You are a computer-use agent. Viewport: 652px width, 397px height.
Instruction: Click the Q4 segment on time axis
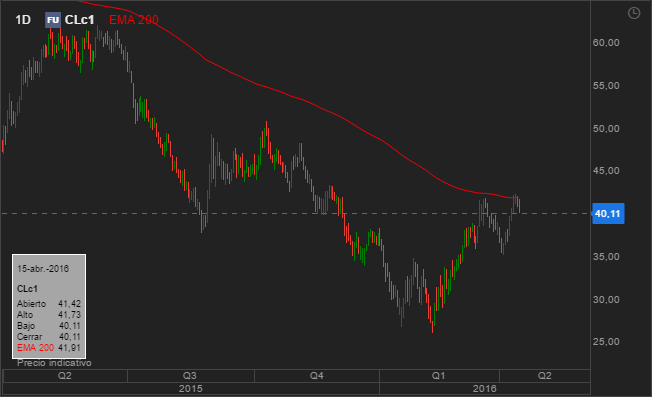coord(317,376)
